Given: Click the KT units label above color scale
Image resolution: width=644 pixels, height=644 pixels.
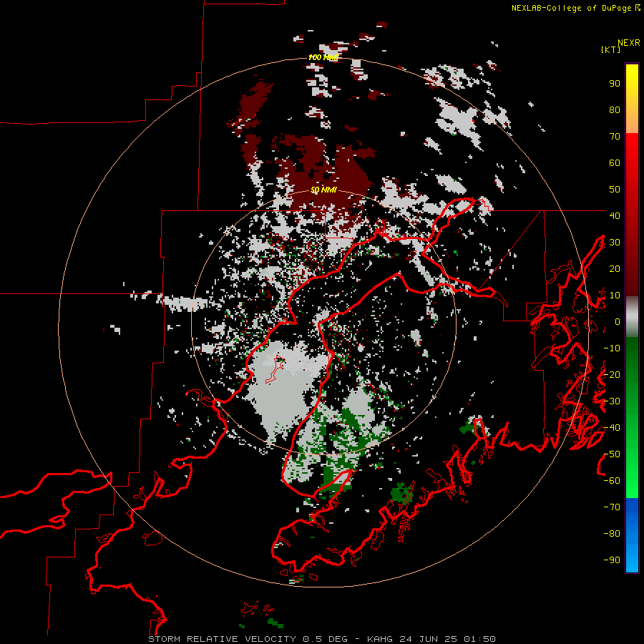Looking at the screenshot, I should pos(610,49).
